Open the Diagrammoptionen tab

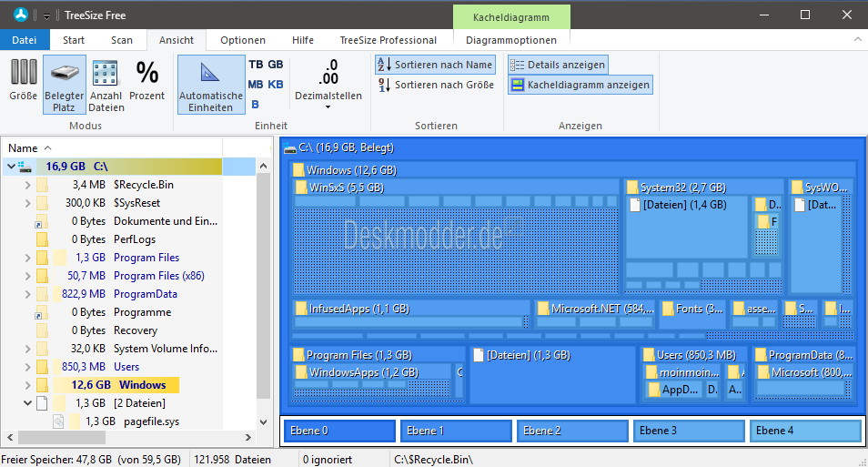[511, 40]
